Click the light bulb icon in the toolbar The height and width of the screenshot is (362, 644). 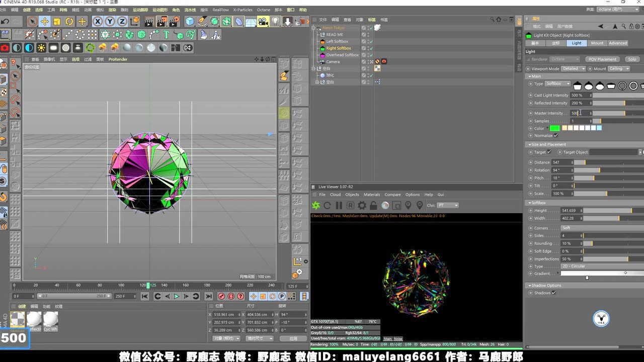tap(276, 21)
